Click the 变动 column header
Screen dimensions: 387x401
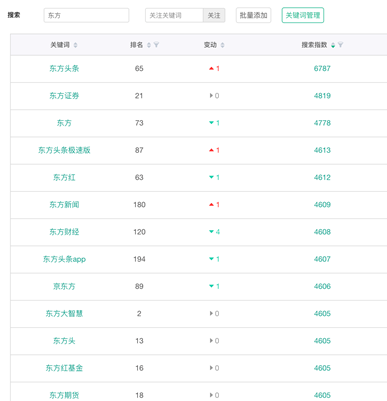210,45
